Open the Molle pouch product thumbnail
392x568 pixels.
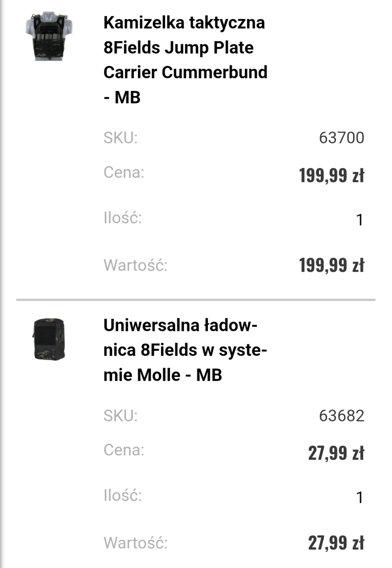[49, 339]
